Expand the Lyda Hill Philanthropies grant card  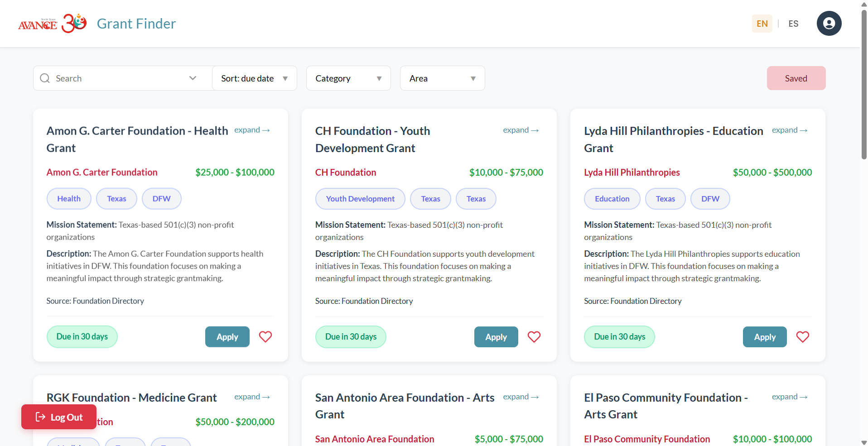pyautogui.click(x=789, y=130)
